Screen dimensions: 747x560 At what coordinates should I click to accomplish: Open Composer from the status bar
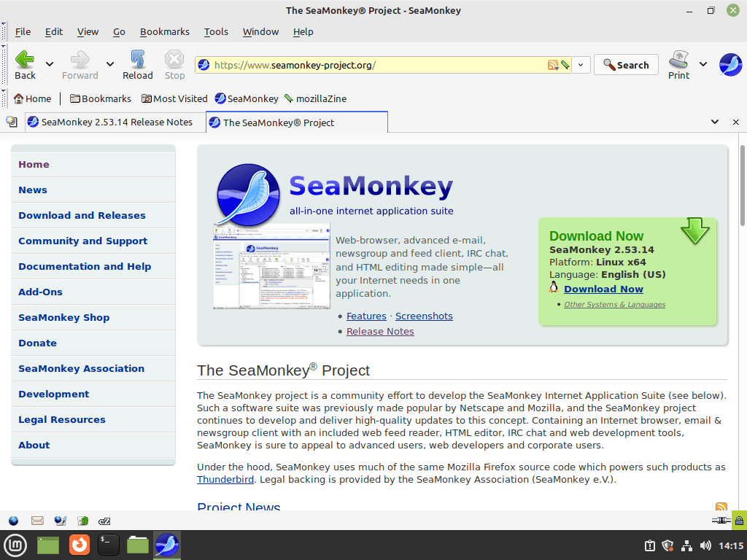point(60,521)
